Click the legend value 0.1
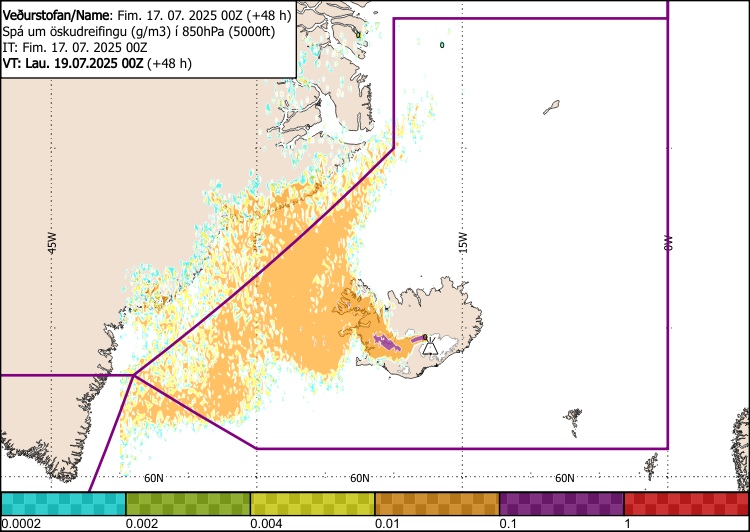Screen dimensions: 750x532 pyautogui.click(x=508, y=523)
